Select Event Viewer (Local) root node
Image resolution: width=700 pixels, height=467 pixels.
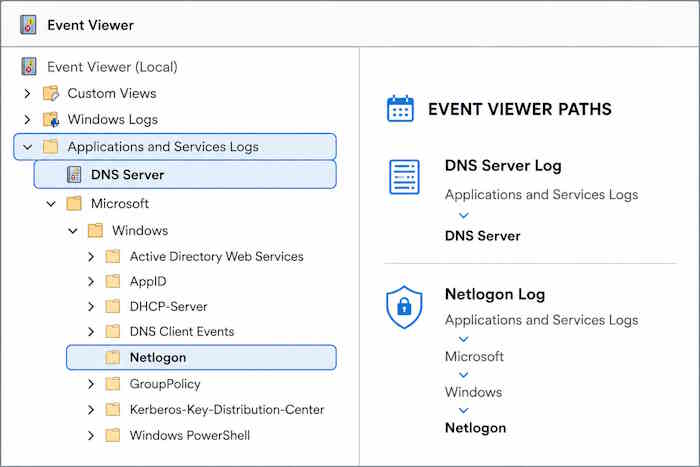click(112, 67)
